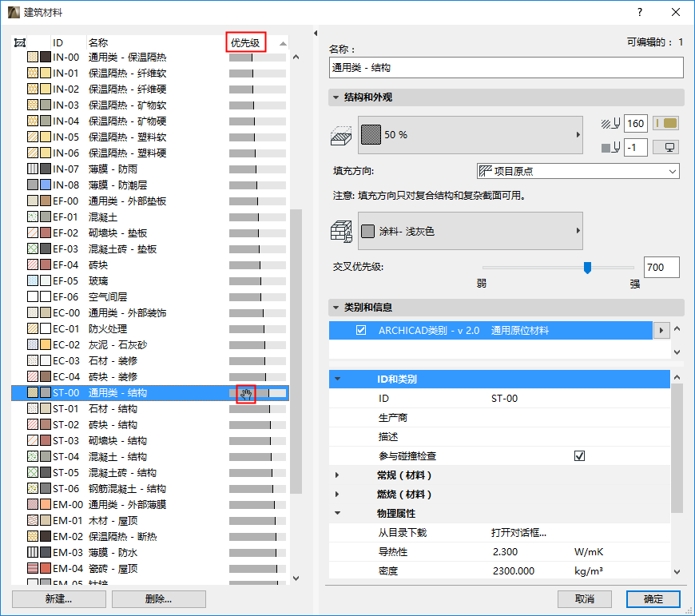Expand the 燃烧（材料）property group

(337, 494)
